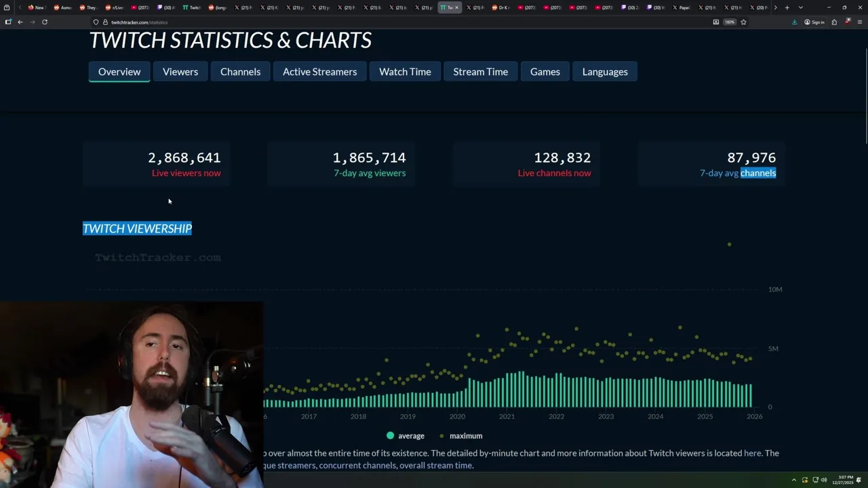This screenshot has height=488, width=868.
Task: Click the 1,865,714 7-day avg viewers figure
Action: click(369, 157)
